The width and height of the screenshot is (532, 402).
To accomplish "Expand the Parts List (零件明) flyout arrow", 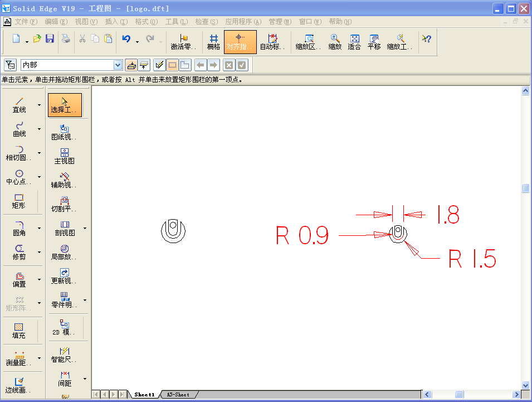I will [x=85, y=300].
